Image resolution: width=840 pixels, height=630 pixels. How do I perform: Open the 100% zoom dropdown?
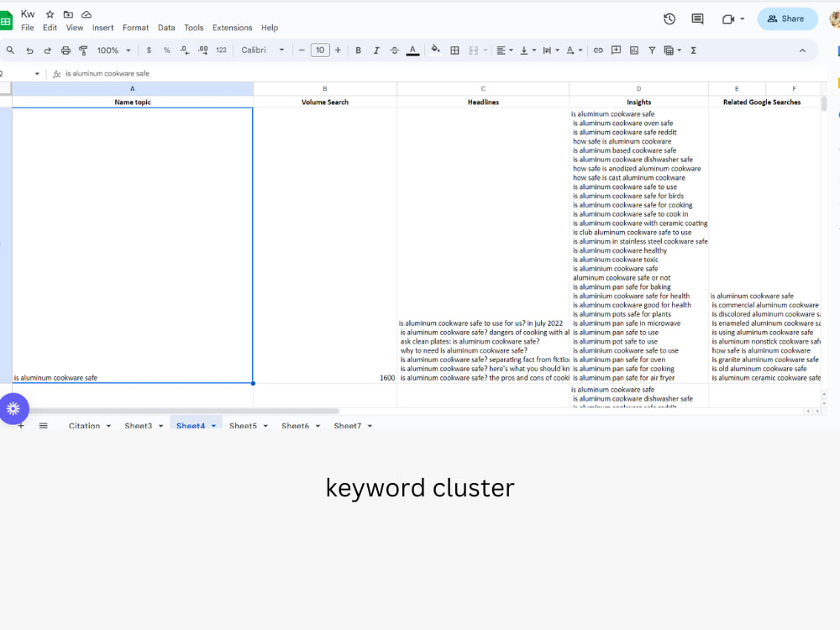113,50
